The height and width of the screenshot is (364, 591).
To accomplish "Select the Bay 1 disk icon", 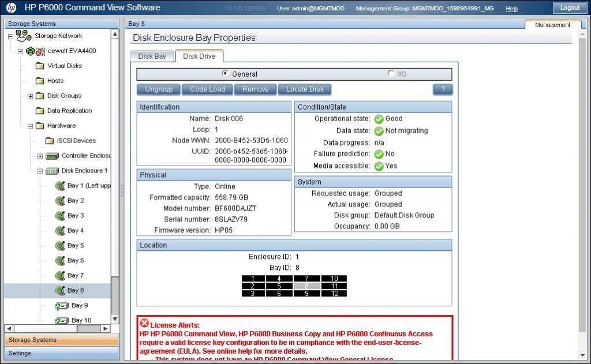I will click(x=60, y=186).
